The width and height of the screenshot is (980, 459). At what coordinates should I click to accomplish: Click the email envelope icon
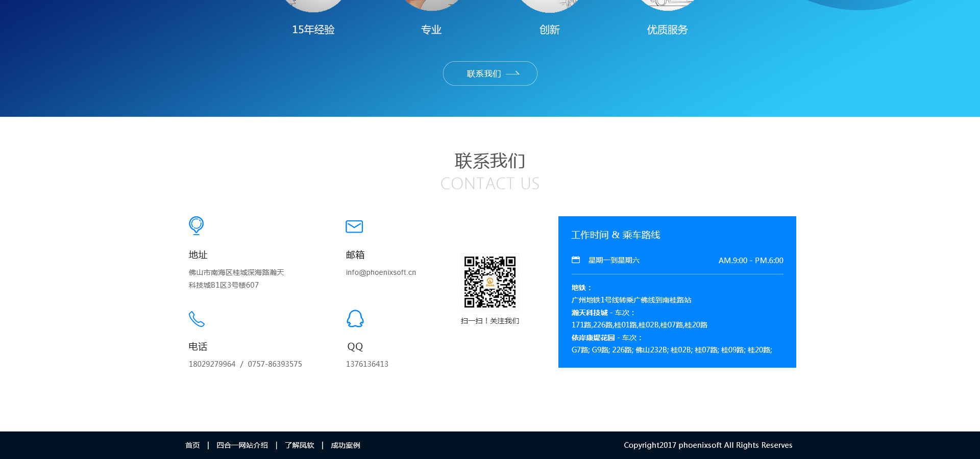point(354,226)
